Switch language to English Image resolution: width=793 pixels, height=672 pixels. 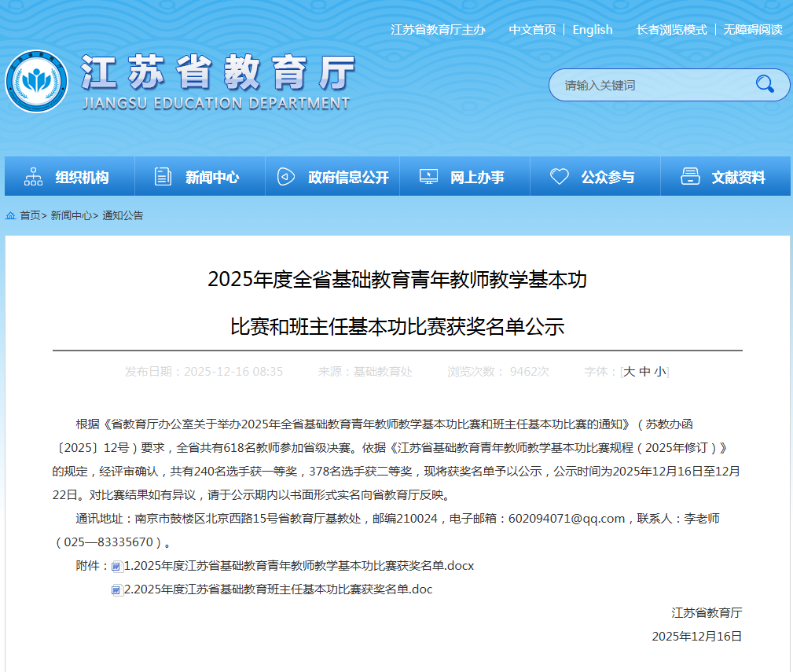coord(592,30)
